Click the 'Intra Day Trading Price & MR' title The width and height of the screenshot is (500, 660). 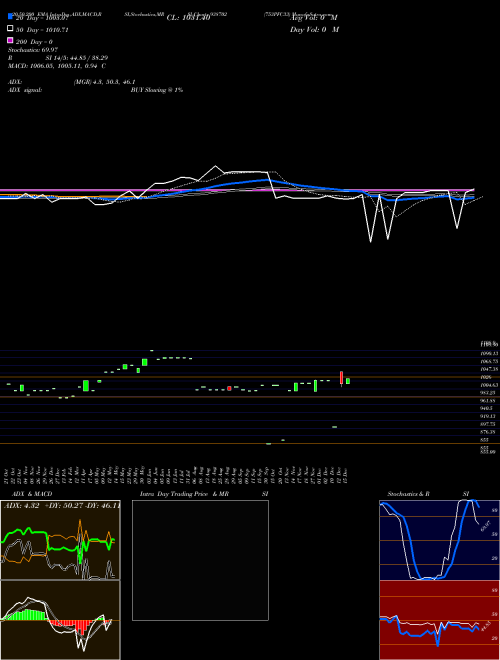pos(184,494)
